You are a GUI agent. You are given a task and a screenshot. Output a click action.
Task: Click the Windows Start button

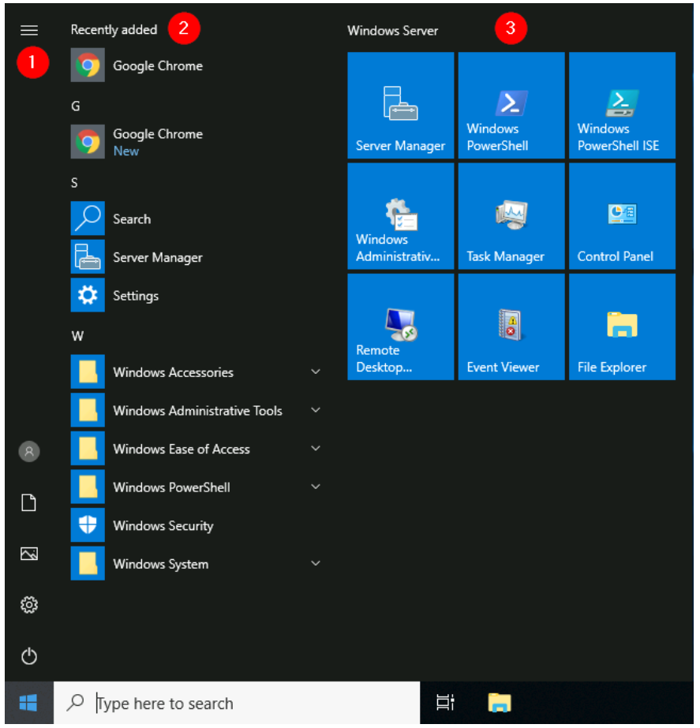[28, 703]
